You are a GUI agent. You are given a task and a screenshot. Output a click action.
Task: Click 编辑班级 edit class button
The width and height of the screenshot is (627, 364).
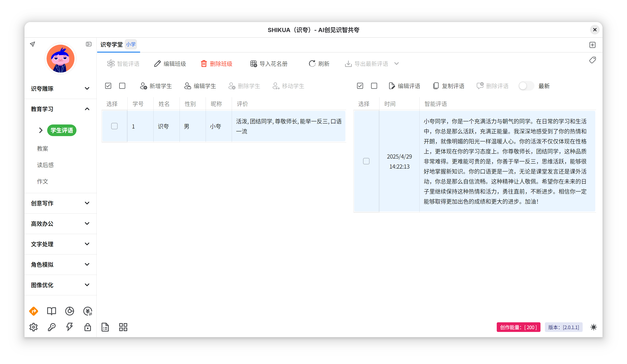tap(170, 64)
